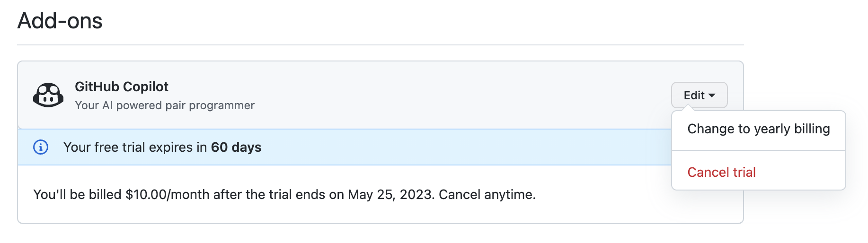Click the menu's pointer notch below Edit
The image size is (868, 243).
688,108
